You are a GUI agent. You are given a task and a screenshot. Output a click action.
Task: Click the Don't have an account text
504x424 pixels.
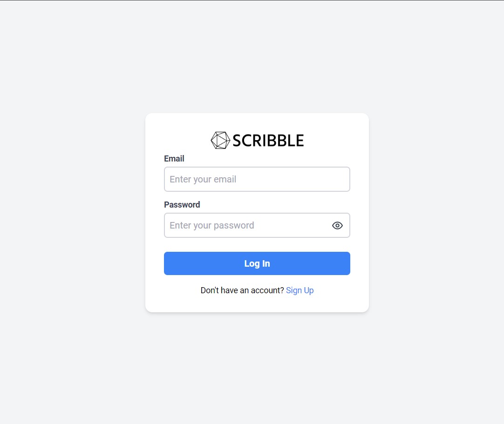point(242,290)
